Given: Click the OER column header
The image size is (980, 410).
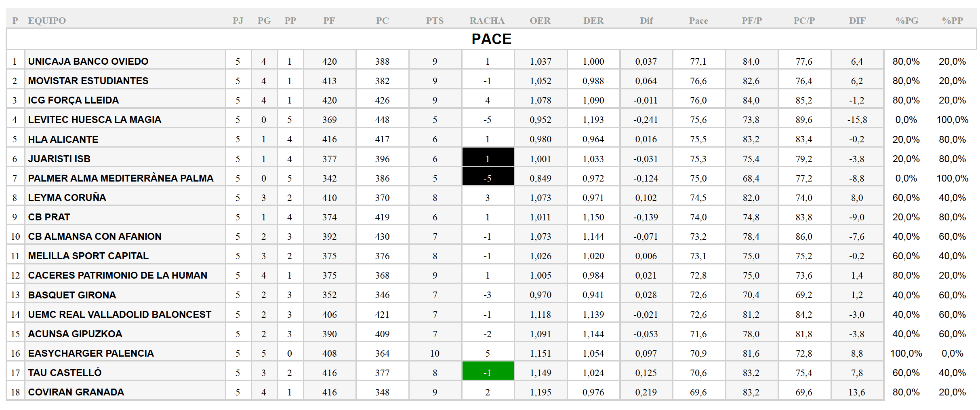Looking at the screenshot, I should coord(540,21).
